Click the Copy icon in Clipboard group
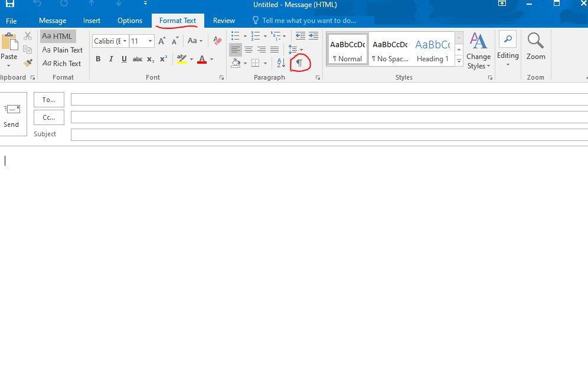The height and width of the screenshot is (371, 588). pyautogui.click(x=27, y=50)
